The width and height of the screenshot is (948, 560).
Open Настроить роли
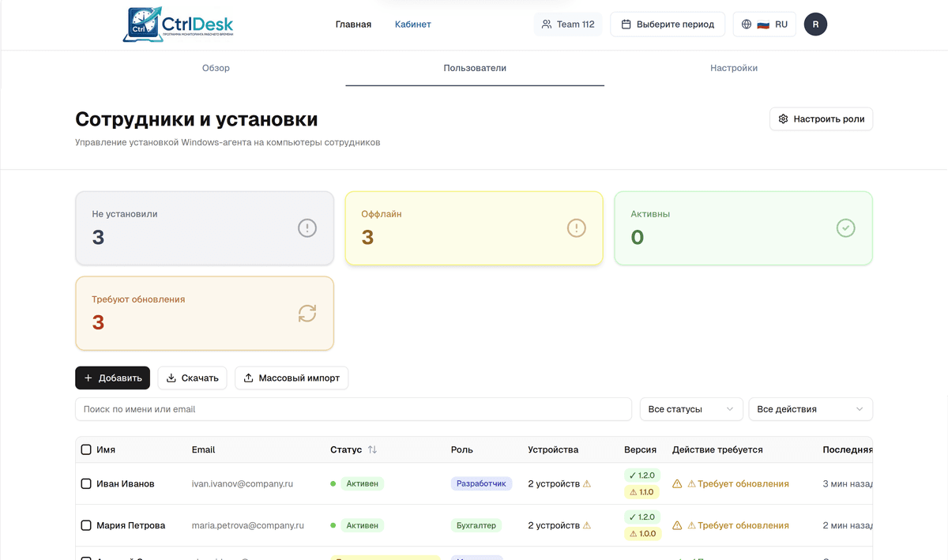(x=821, y=118)
